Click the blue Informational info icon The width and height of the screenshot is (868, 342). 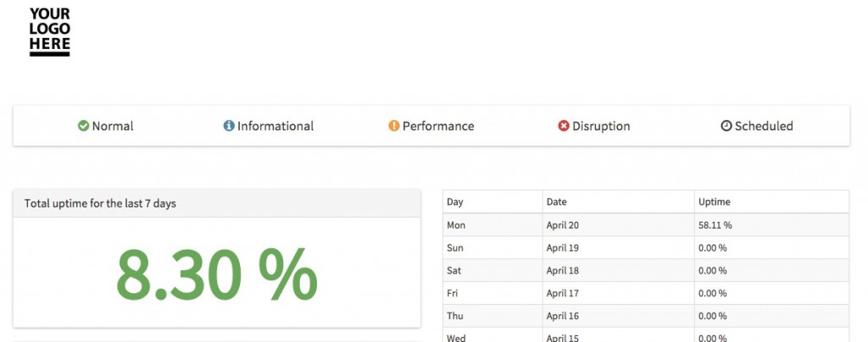[229, 126]
